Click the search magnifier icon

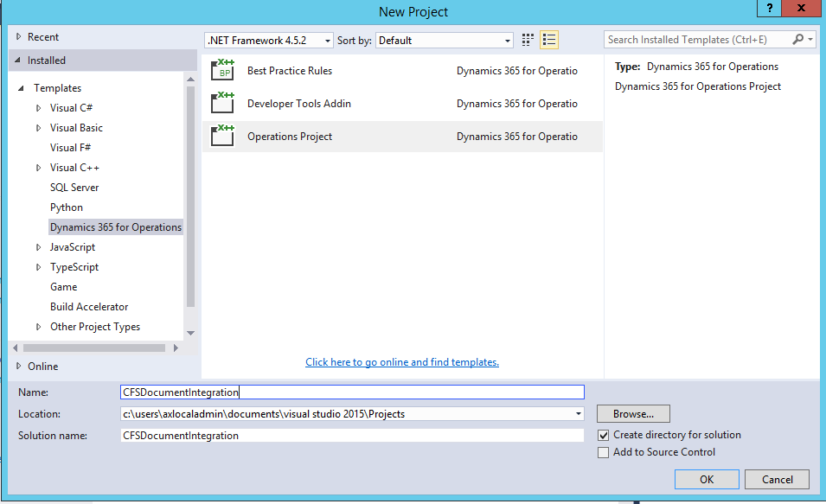click(x=798, y=40)
